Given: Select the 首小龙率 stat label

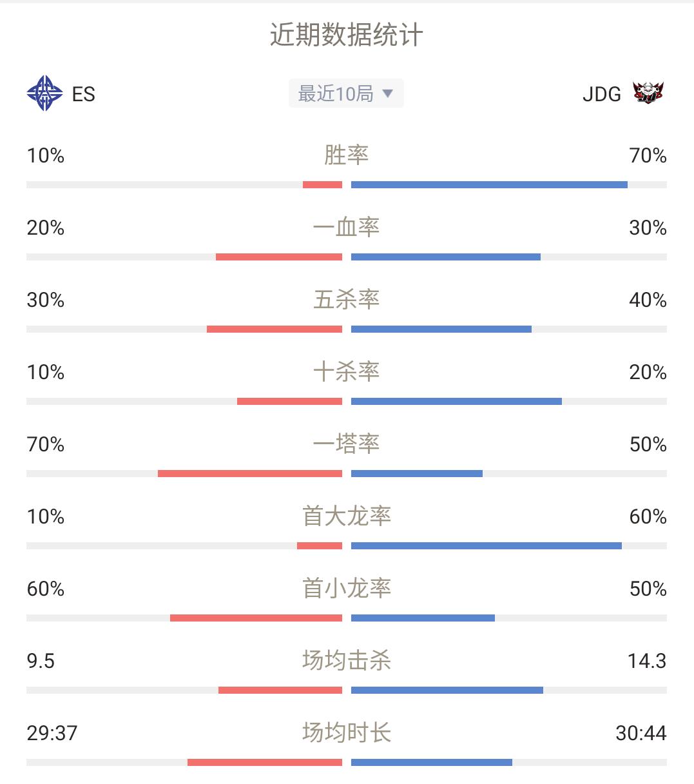Looking at the screenshot, I should pos(347,589).
